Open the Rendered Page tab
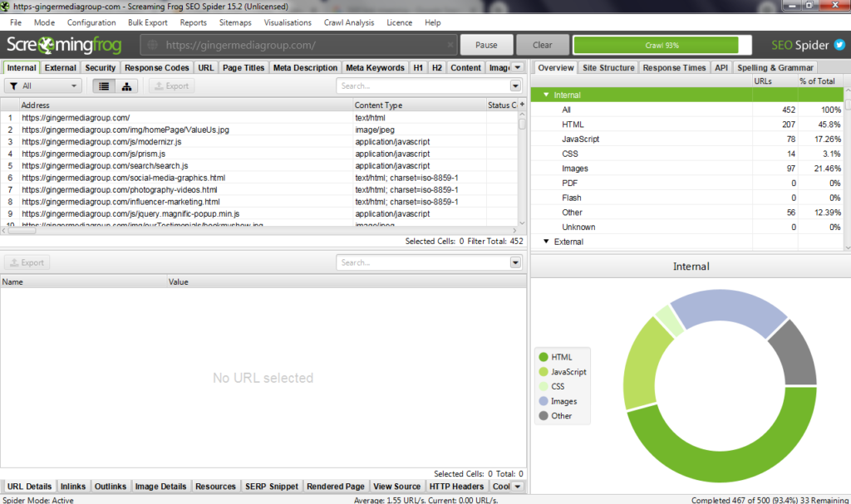The height and width of the screenshot is (504, 851). (x=336, y=487)
